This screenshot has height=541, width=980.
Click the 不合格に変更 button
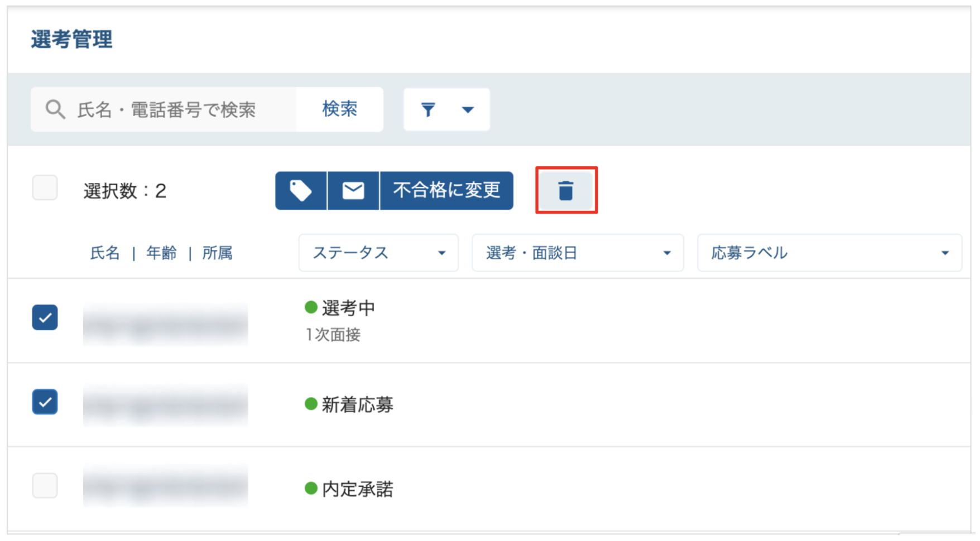point(446,191)
